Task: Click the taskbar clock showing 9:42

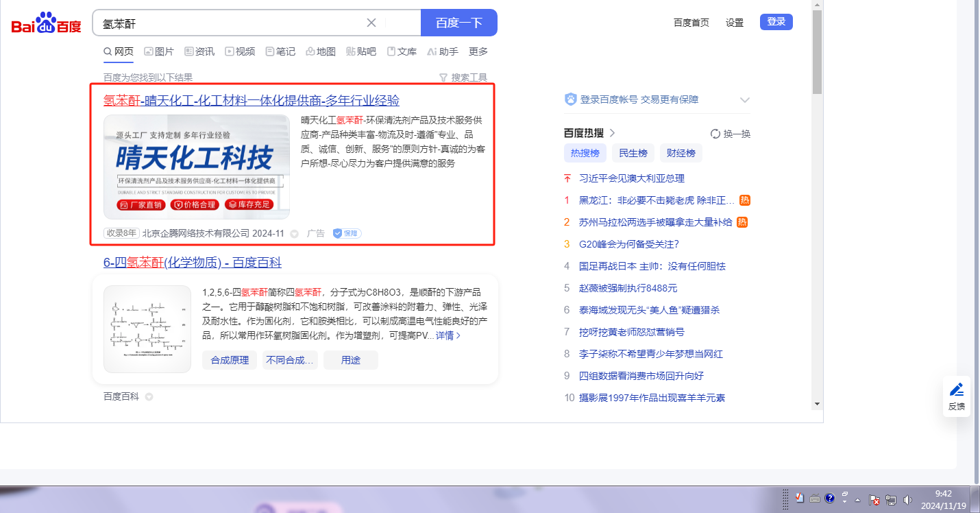Action: 944,499
